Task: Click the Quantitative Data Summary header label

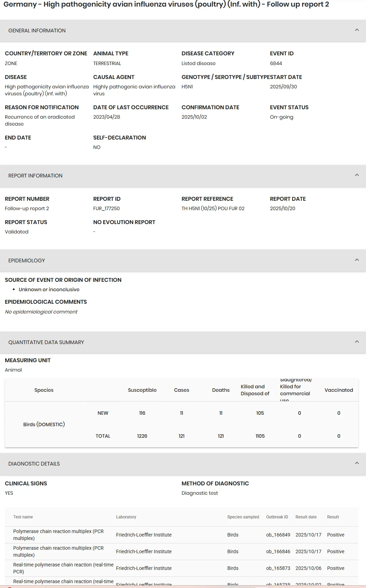Action: click(x=46, y=342)
